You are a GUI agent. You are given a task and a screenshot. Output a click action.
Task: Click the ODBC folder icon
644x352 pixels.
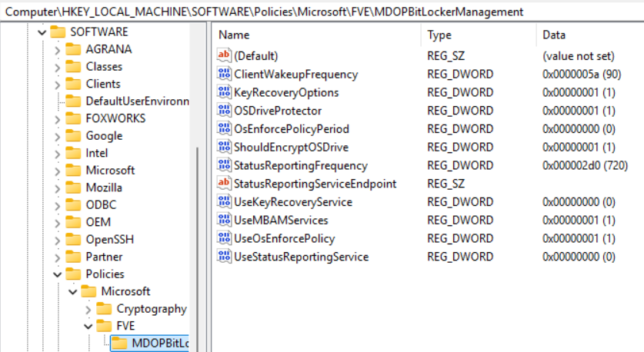coord(74,204)
